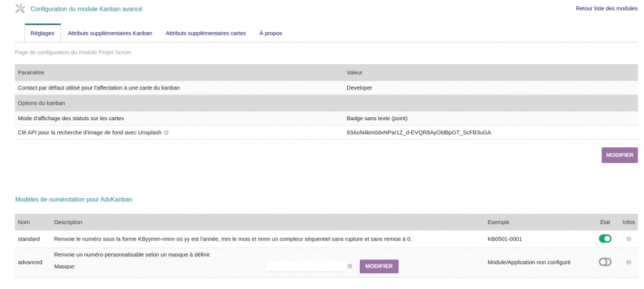Click into the Masque input field

(x=305, y=266)
